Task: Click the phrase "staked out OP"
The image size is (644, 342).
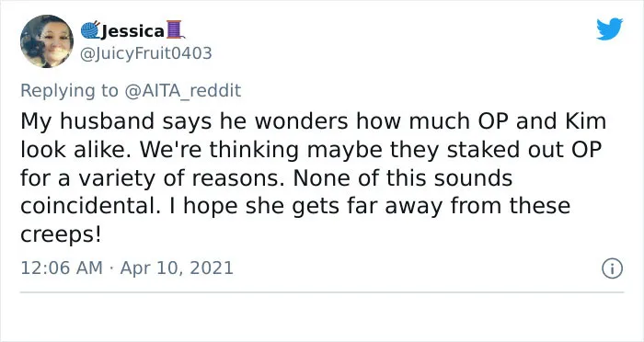Action: (524, 150)
